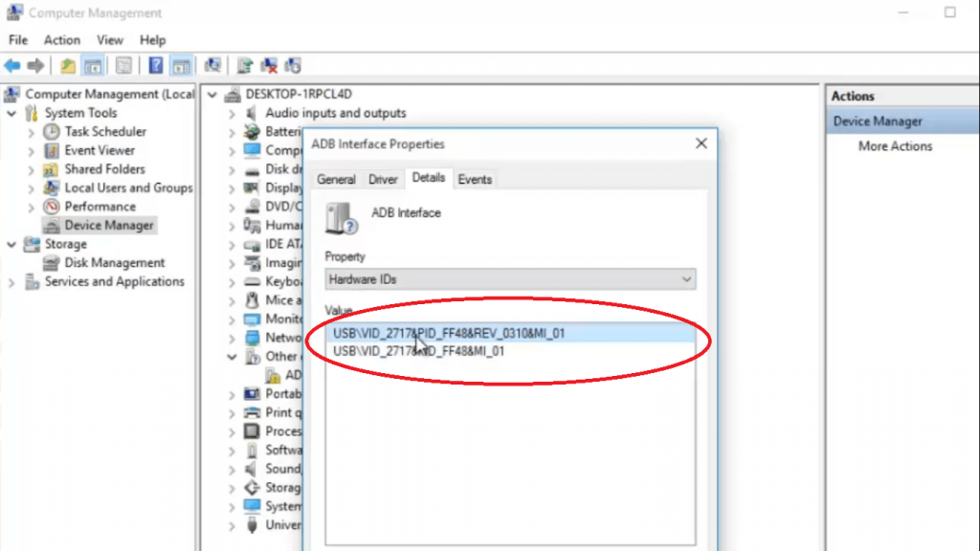Toggle Show/Hide Console Tree toolbar icon
Viewport: 980px width, 551px height.
click(93, 65)
